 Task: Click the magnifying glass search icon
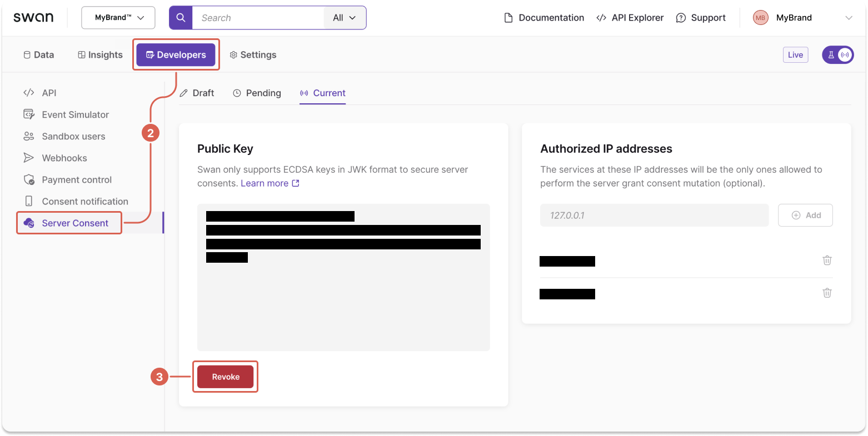click(x=180, y=17)
